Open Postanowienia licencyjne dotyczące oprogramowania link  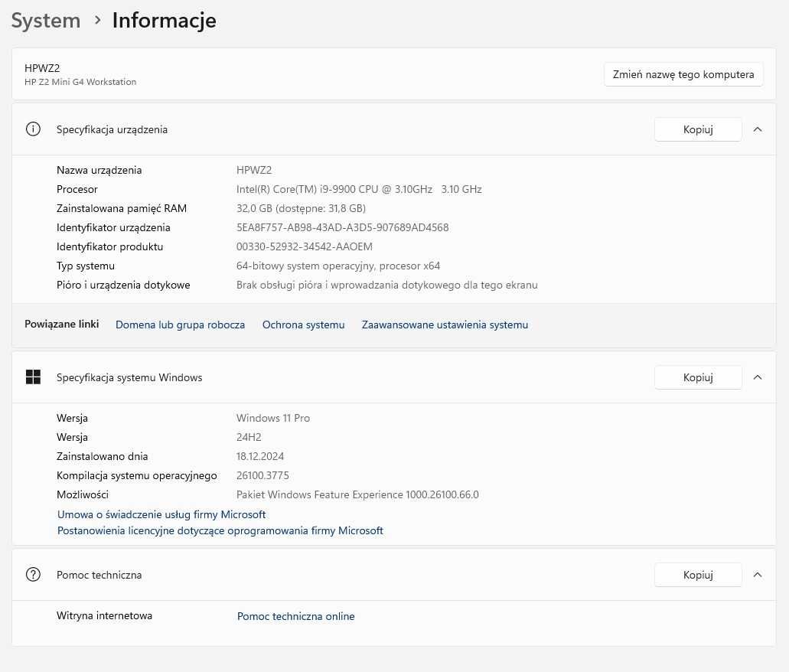coord(220,530)
